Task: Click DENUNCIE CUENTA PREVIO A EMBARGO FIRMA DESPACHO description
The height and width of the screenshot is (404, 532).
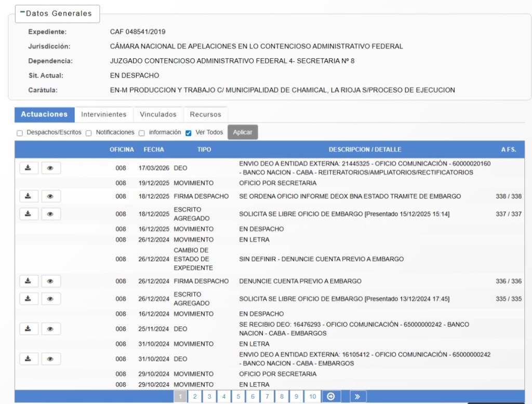Action: tap(300, 281)
